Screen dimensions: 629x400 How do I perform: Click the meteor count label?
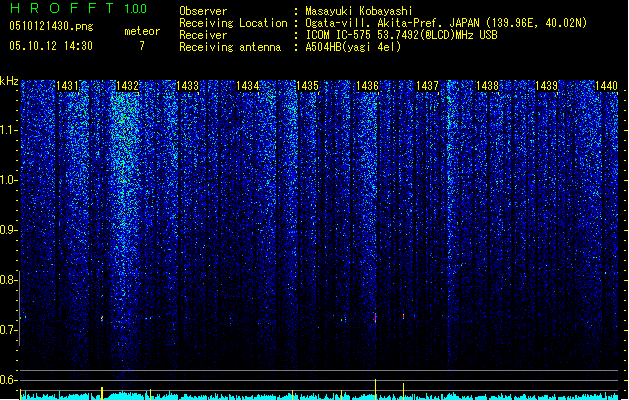(x=142, y=31)
